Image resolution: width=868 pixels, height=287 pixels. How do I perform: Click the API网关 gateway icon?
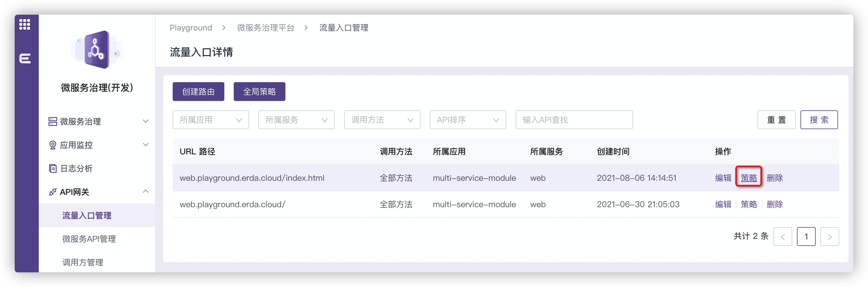(52, 192)
